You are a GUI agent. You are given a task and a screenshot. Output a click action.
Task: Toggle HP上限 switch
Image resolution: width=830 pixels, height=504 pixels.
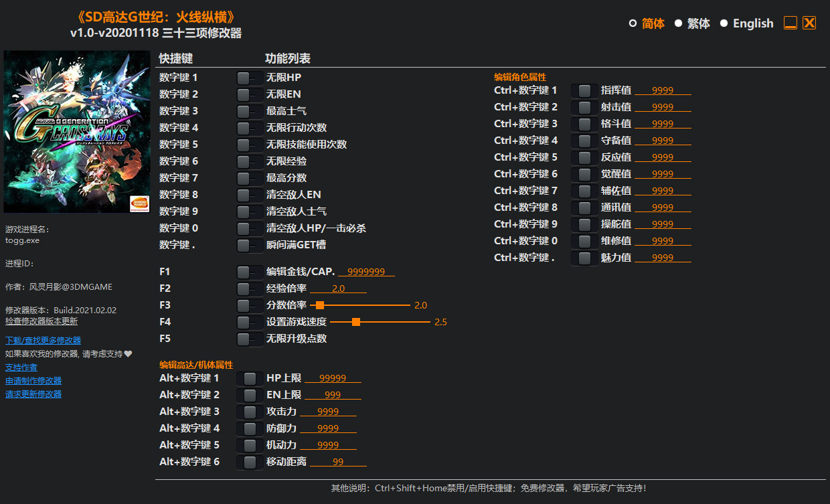tap(250, 378)
